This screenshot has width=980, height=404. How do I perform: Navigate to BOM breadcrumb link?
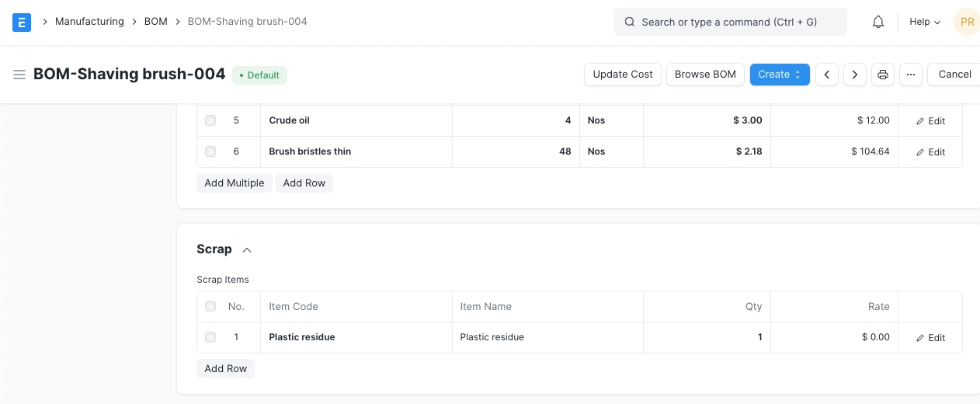tap(156, 22)
